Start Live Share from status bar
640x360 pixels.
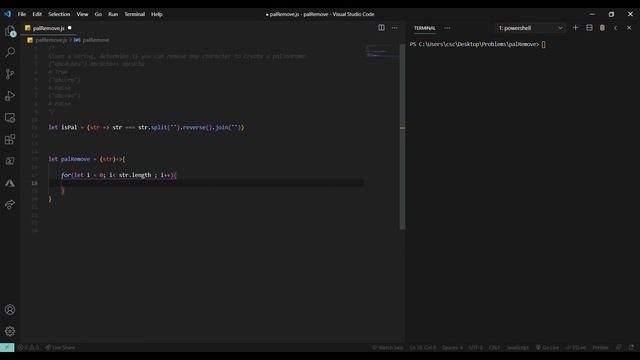point(60,347)
